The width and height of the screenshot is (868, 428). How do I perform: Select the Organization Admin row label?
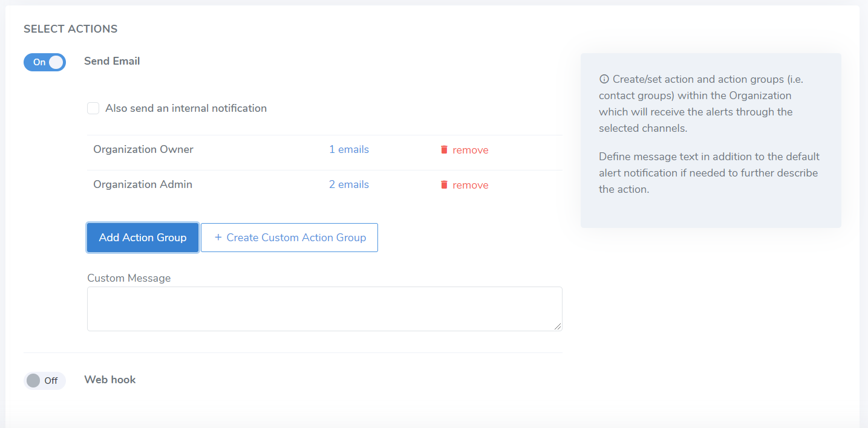pos(143,184)
